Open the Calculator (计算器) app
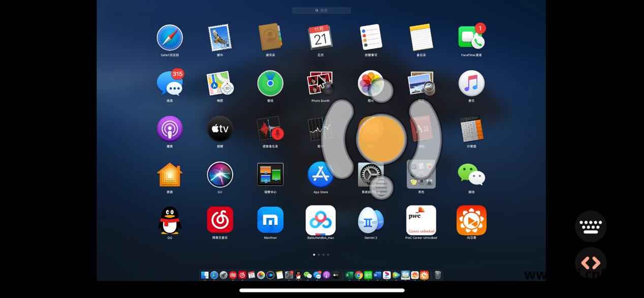The width and height of the screenshot is (644, 298). (471, 129)
